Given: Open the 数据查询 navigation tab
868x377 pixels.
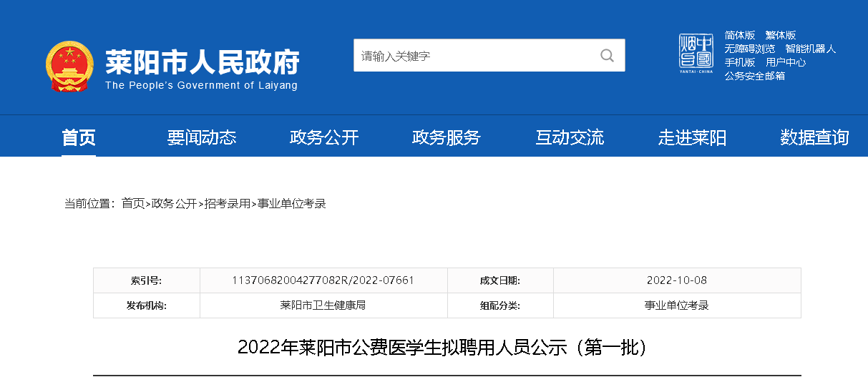Looking at the screenshot, I should (x=814, y=137).
